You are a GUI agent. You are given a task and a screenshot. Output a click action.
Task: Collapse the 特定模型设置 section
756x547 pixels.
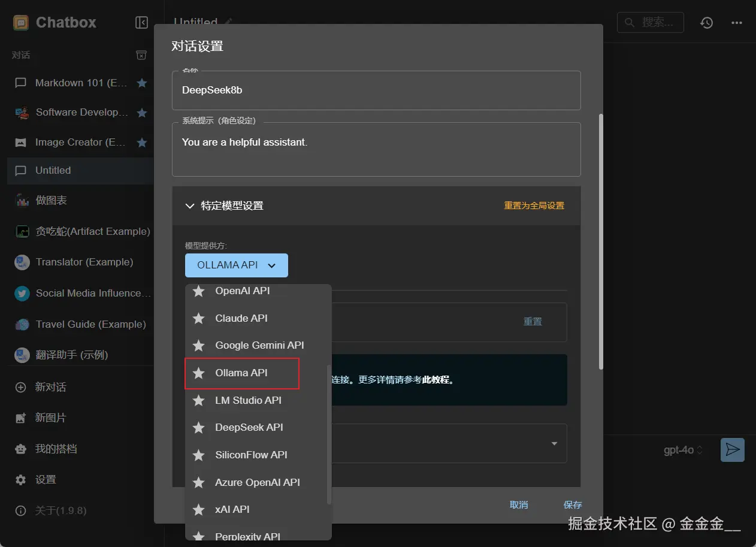tap(190, 206)
